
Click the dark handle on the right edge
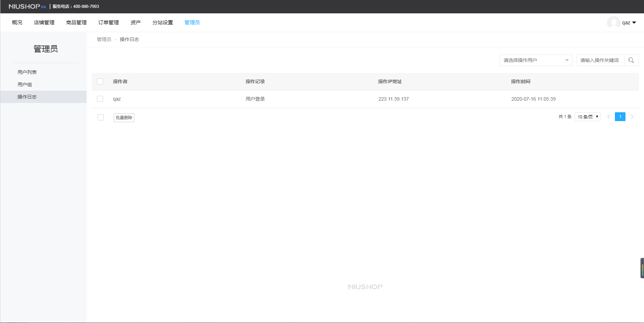pyautogui.click(x=642, y=268)
